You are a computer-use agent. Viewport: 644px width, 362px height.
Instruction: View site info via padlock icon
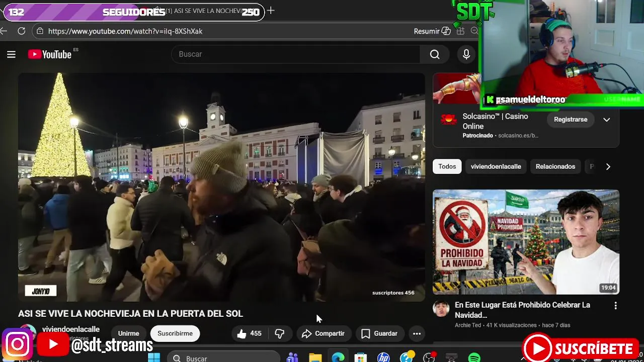click(40, 31)
